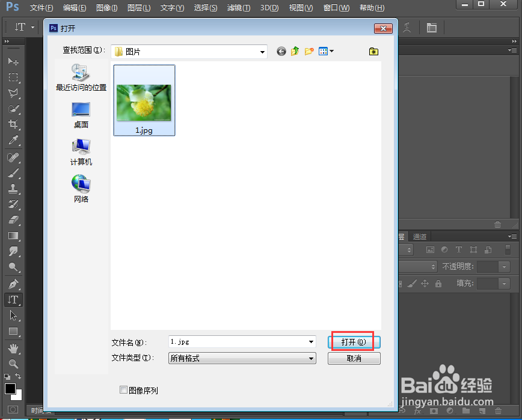The height and width of the screenshot is (420, 522).
Task: Click the lock all layers icon
Action: [x=438, y=284]
